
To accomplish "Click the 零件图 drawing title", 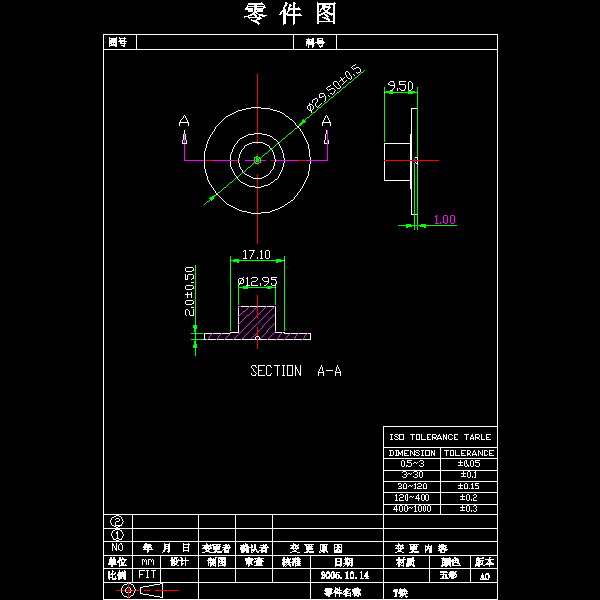I will (x=291, y=14).
